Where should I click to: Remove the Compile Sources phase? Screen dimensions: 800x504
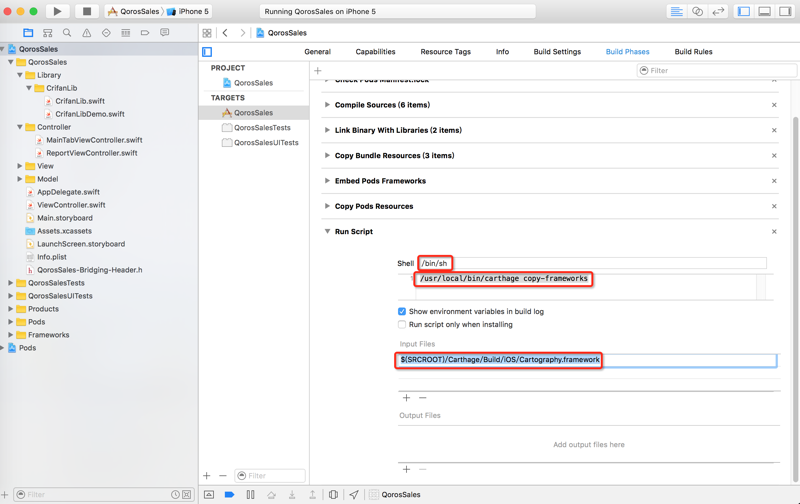point(774,105)
